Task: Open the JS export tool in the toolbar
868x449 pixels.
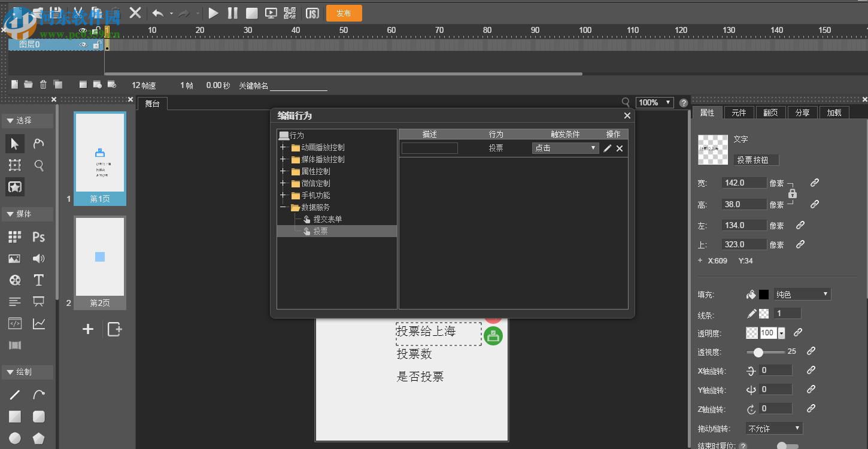Action: tap(312, 13)
